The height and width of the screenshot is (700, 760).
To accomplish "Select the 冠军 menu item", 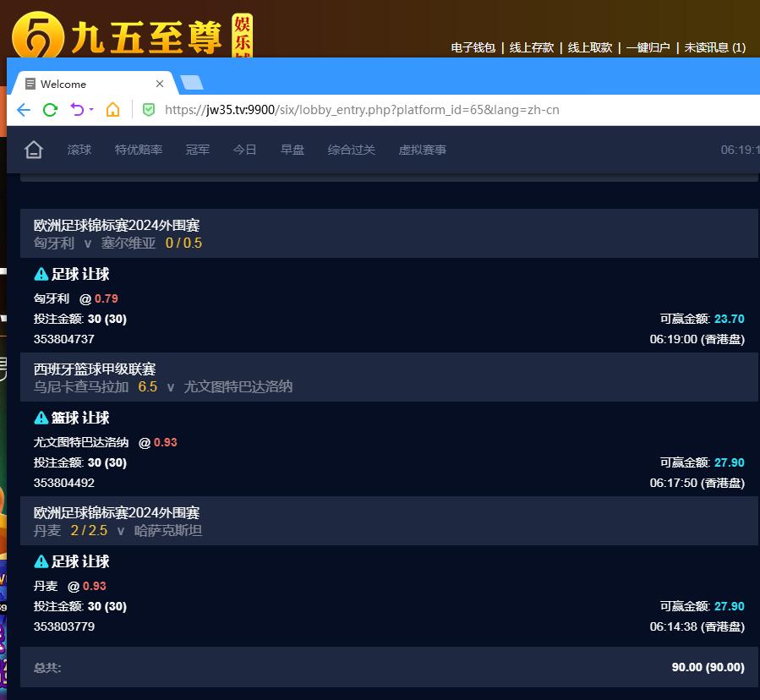I will tap(198, 150).
